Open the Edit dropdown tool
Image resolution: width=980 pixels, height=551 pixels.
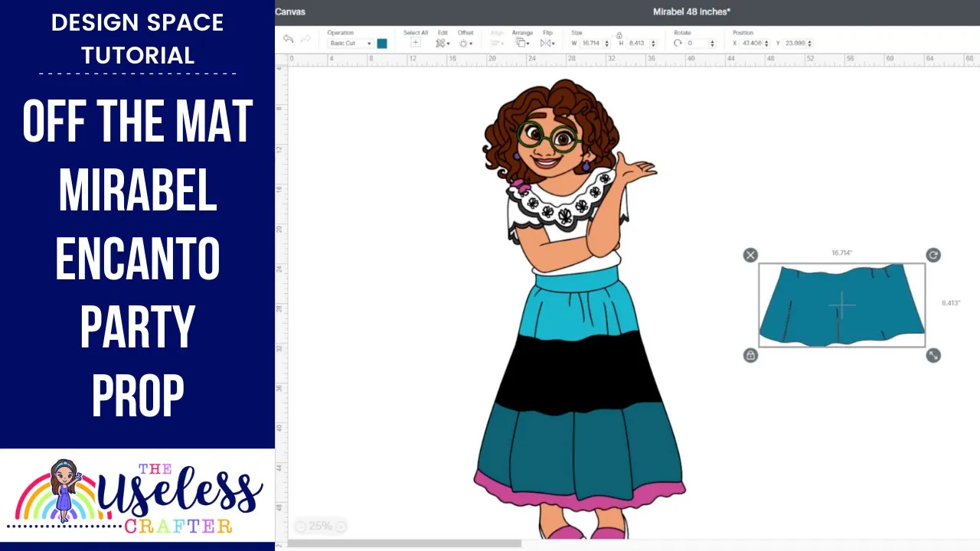[443, 44]
